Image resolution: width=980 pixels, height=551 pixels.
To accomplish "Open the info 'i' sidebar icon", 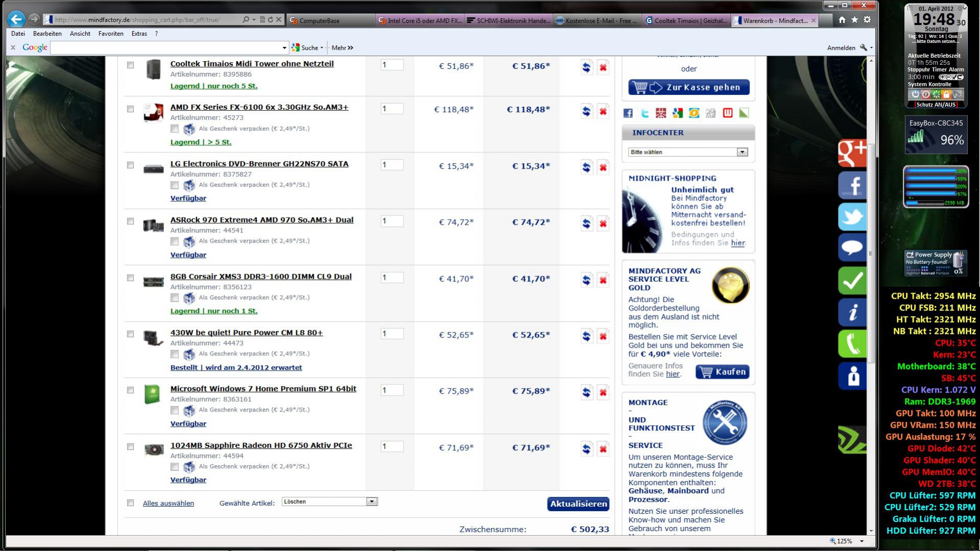I will pyautogui.click(x=852, y=312).
